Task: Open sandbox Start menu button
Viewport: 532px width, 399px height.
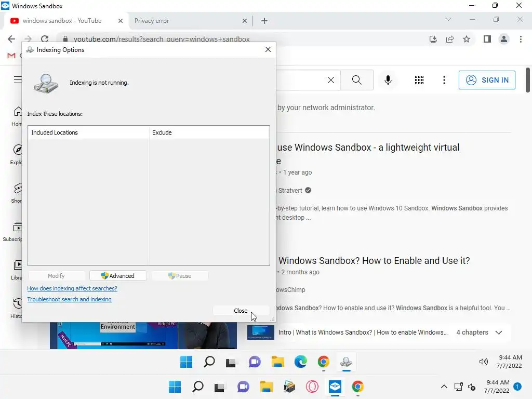Action: coord(186,362)
